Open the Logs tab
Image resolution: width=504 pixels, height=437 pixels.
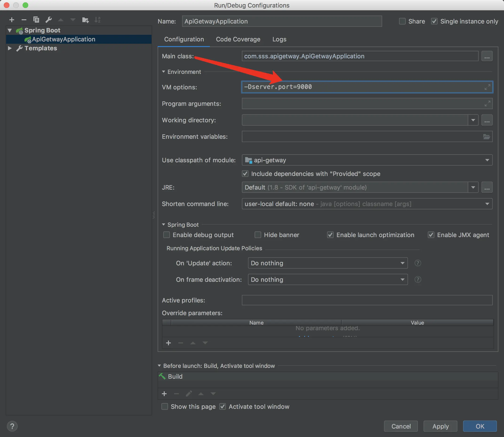coord(279,39)
